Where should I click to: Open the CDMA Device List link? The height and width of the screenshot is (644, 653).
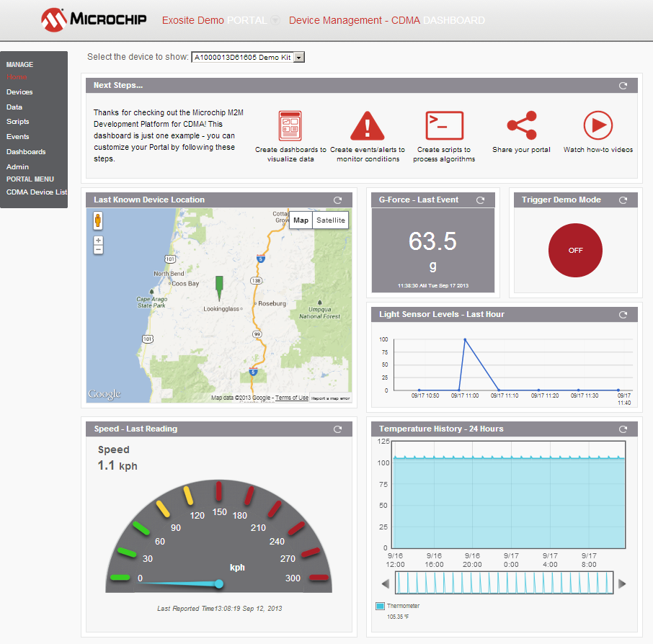tap(36, 192)
